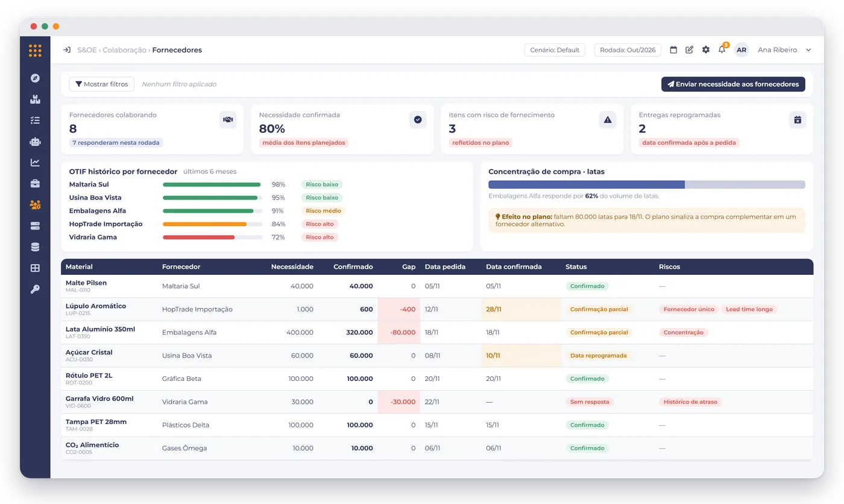
Task: Click the Concentração de compra progress bar
Action: [646, 184]
